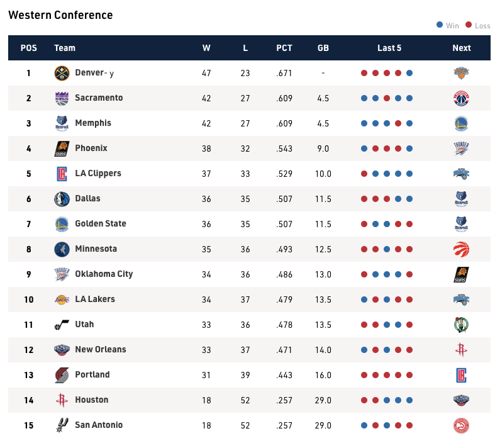Click Sacramento's next opponent Wizards logo
The height and width of the screenshot is (448, 495).
pyautogui.click(x=461, y=98)
